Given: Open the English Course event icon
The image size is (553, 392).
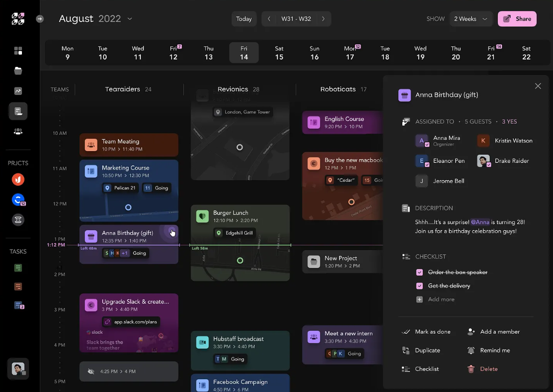Looking at the screenshot, I should pos(314,122).
